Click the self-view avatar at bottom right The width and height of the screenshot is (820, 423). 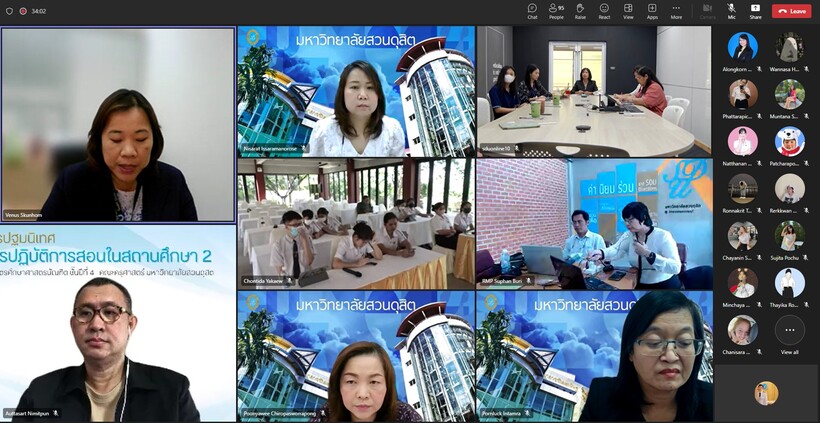[x=766, y=393]
